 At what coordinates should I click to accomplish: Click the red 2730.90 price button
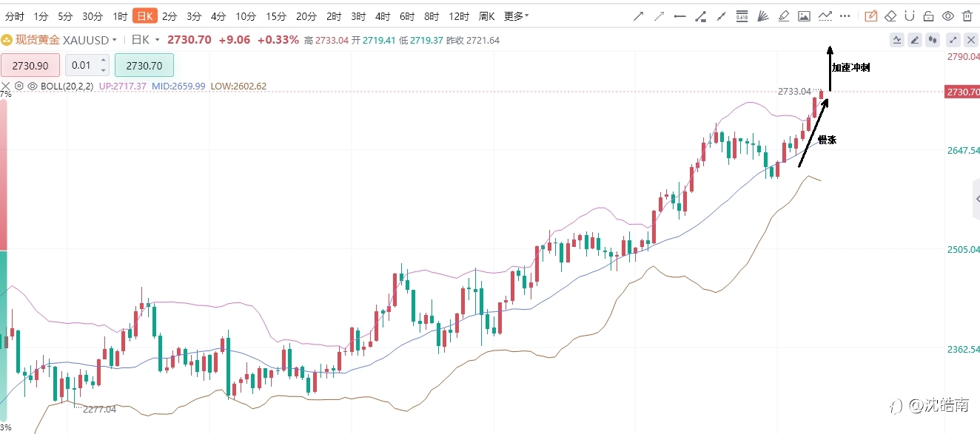[x=30, y=65]
